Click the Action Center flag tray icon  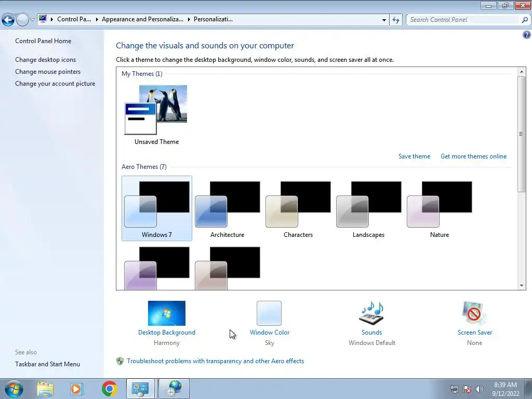click(467, 389)
